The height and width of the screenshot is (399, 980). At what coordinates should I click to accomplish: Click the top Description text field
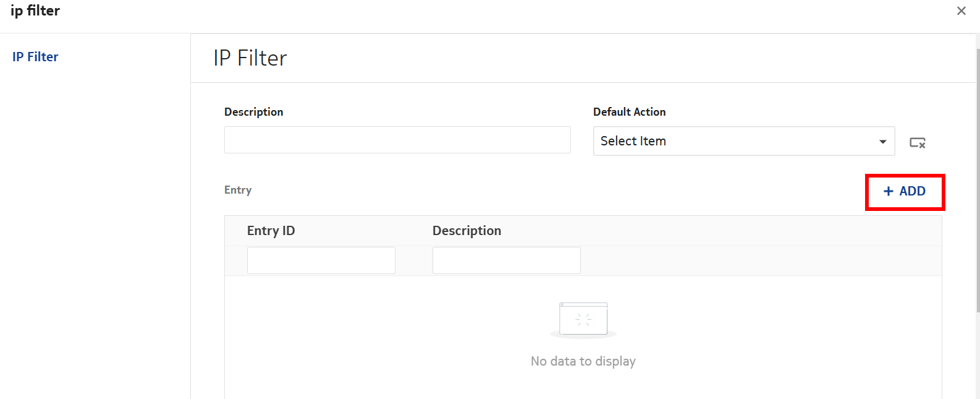pyautogui.click(x=397, y=140)
